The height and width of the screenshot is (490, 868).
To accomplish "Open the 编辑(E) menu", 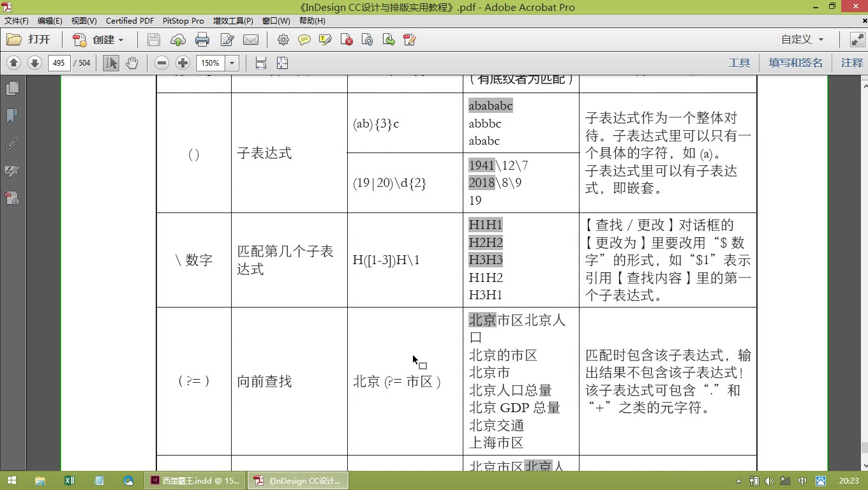I will [50, 21].
